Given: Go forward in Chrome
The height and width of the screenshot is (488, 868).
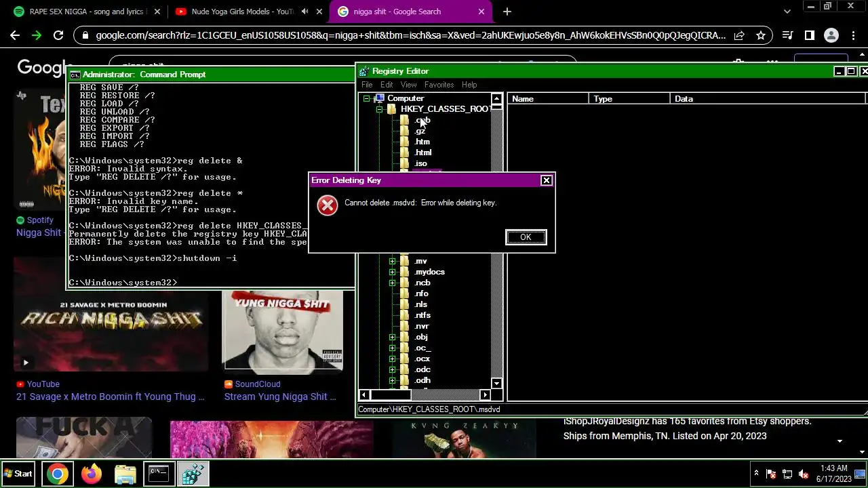Looking at the screenshot, I should [x=37, y=35].
